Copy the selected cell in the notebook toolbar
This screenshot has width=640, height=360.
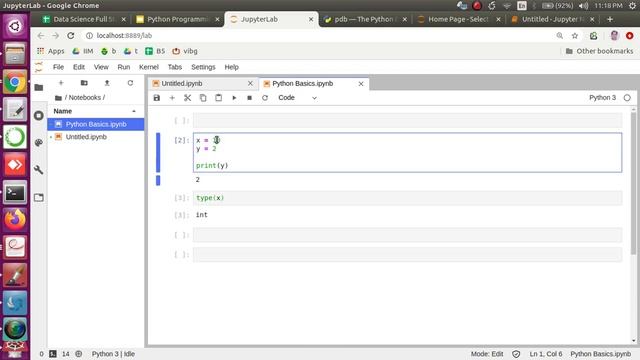(203, 98)
